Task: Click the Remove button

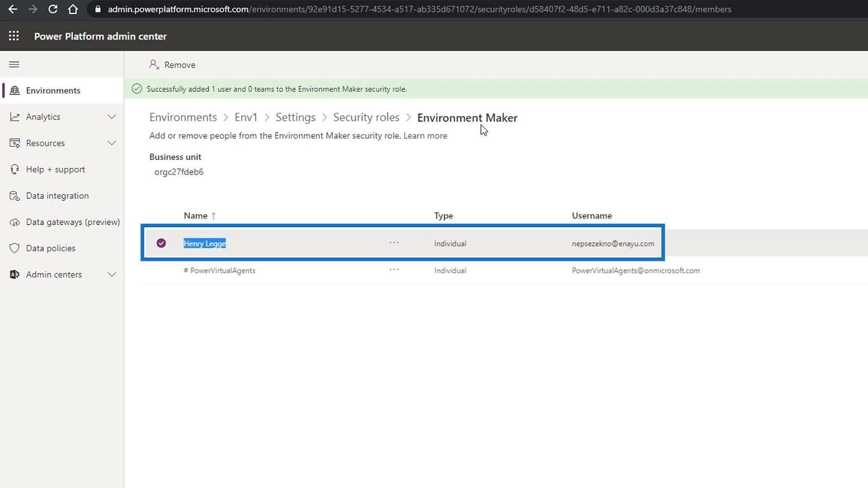Action: pyautogui.click(x=172, y=65)
